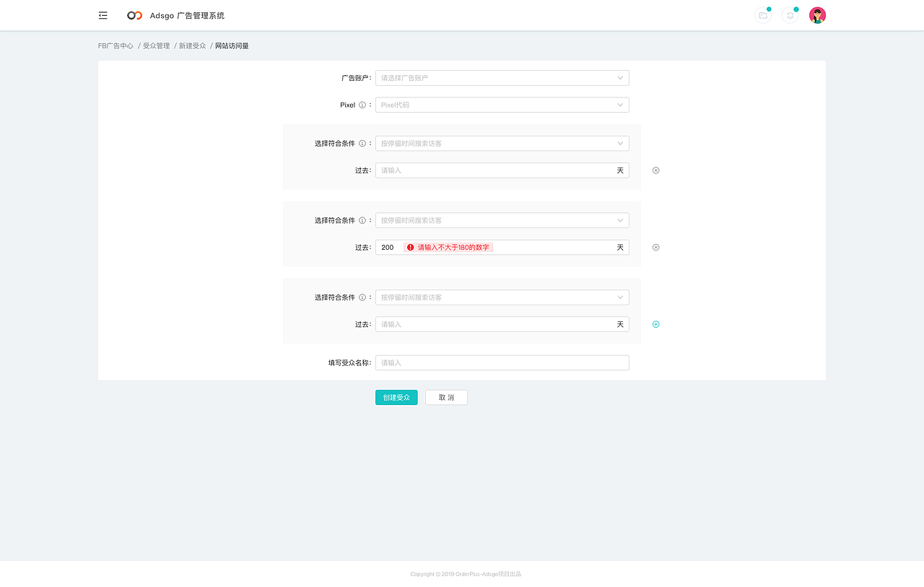
Task: Click the error text 请输入不大于180的数字
Action: coord(453,247)
